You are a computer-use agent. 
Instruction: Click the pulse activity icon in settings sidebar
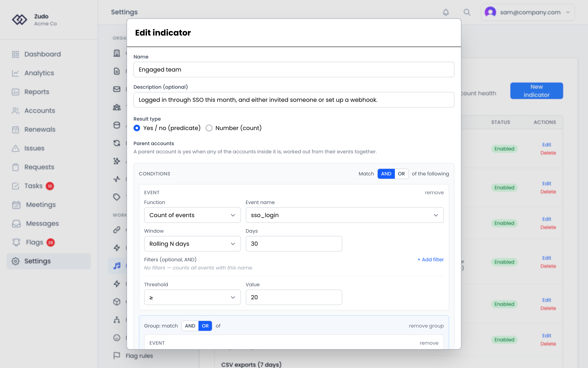click(117, 179)
